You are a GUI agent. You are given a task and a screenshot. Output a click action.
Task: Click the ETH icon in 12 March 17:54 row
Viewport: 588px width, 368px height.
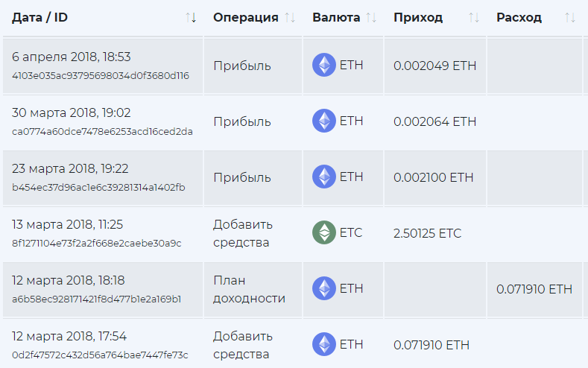[x=324, y=344]
